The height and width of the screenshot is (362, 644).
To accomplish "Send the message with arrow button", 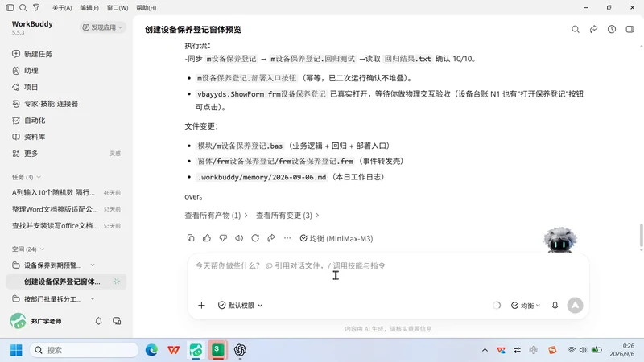I will (x=575, y=306).
